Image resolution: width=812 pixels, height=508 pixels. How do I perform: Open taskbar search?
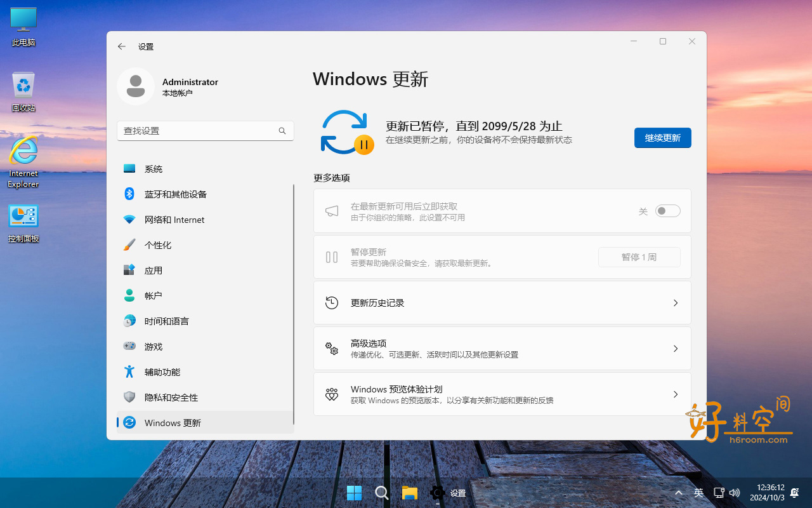pos(382,493)
